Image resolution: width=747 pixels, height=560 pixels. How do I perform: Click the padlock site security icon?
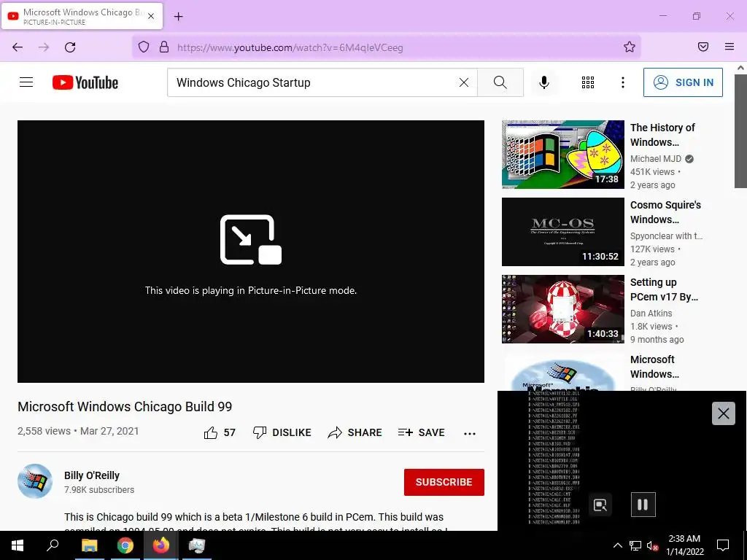tap(164, 47)
